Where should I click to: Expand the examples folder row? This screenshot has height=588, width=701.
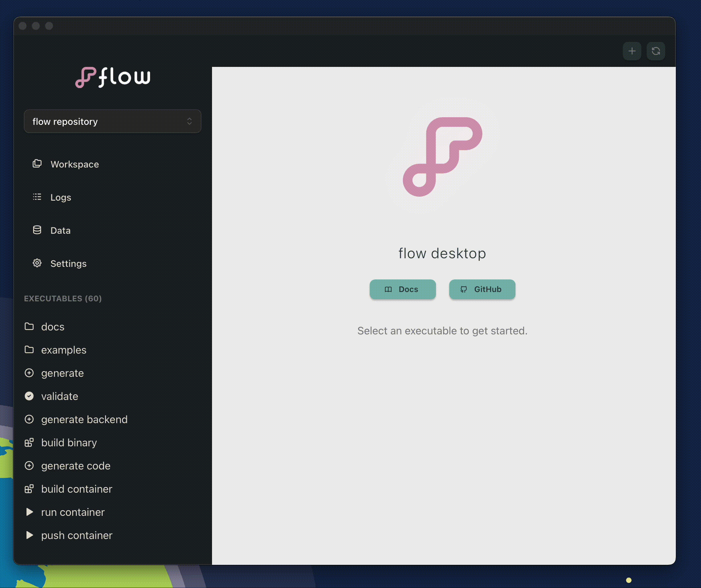113,350
